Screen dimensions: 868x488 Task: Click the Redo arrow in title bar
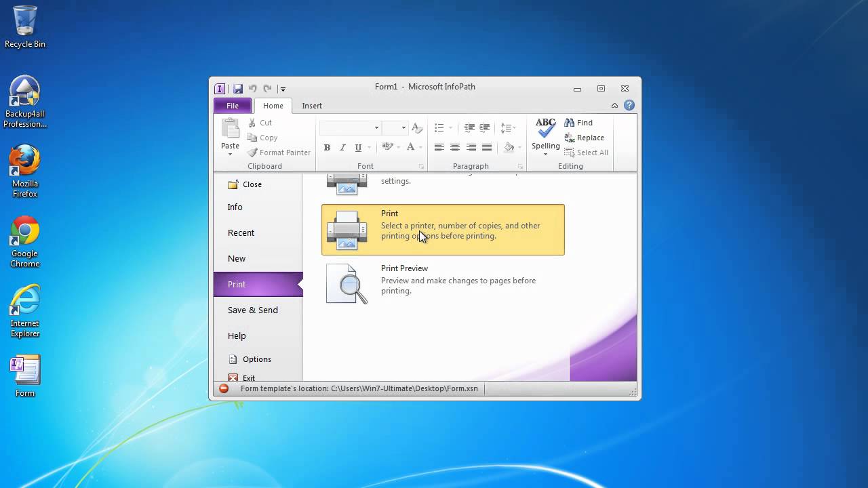268,89
